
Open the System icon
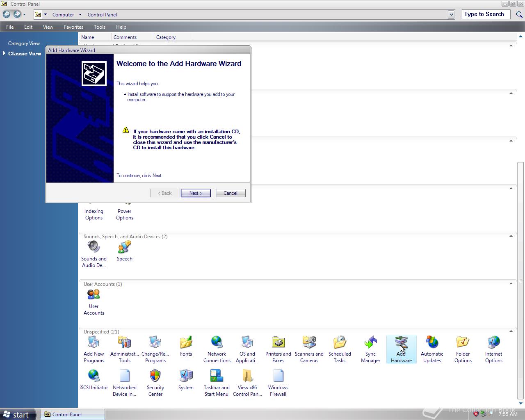186,380
